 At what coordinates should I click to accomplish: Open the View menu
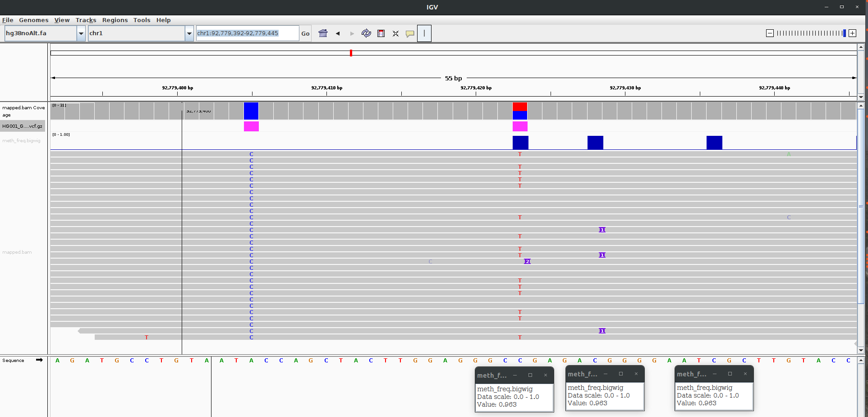pos(62,20)
